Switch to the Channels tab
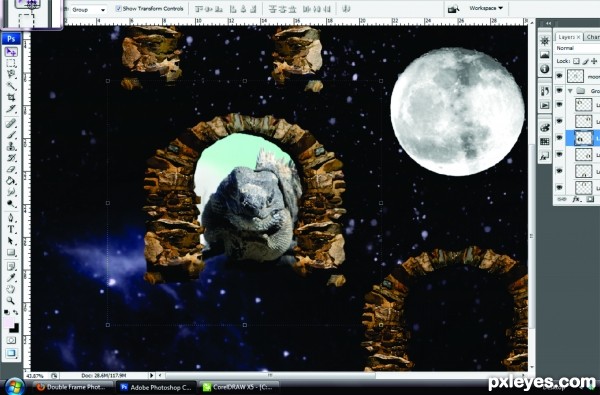The height and width of the screenshot is (395, 600). [x=592, y=37]
